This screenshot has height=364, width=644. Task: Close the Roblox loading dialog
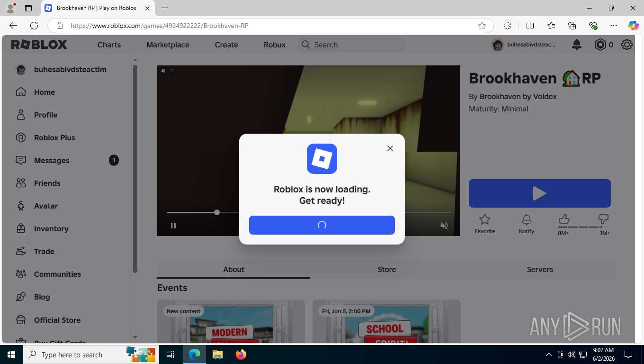click(x=390, y=148)
